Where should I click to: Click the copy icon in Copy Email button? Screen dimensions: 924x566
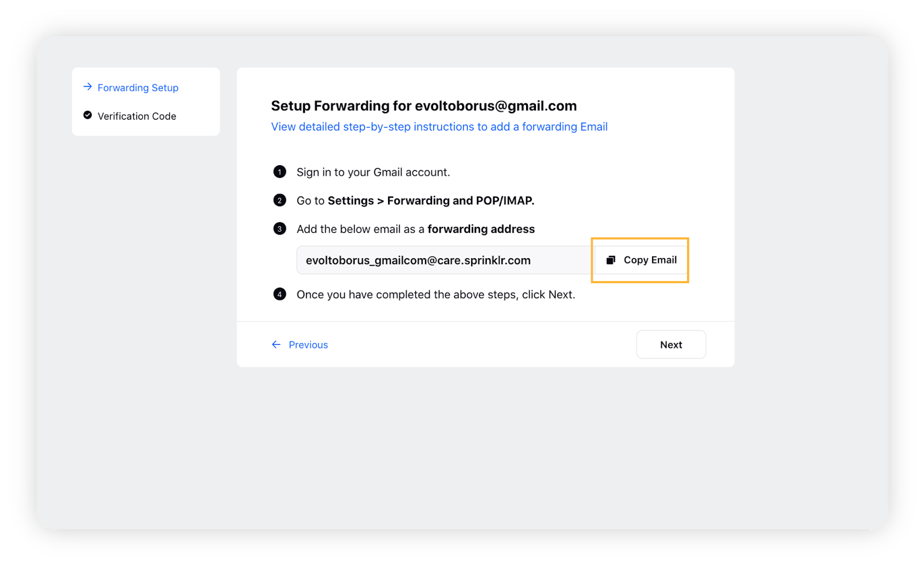[x=610, y=260]
